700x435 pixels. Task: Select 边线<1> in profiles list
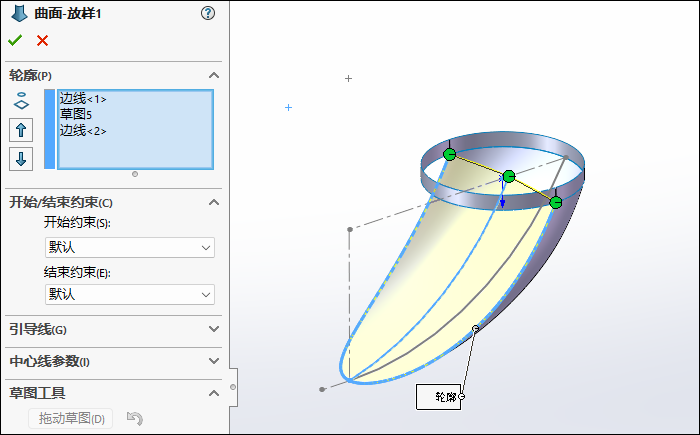coord(83,99)
